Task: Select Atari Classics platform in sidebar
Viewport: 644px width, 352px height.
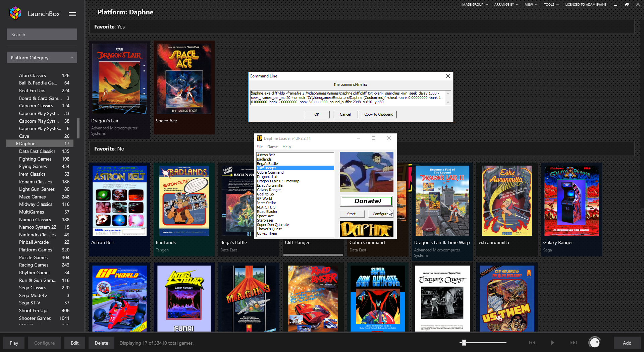Action: point(40,75)
